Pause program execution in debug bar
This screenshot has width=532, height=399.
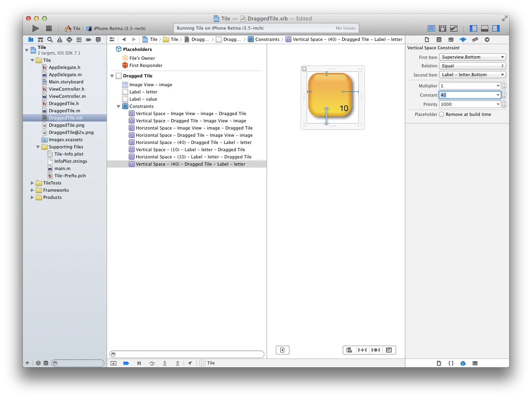[x=139, y=363]
